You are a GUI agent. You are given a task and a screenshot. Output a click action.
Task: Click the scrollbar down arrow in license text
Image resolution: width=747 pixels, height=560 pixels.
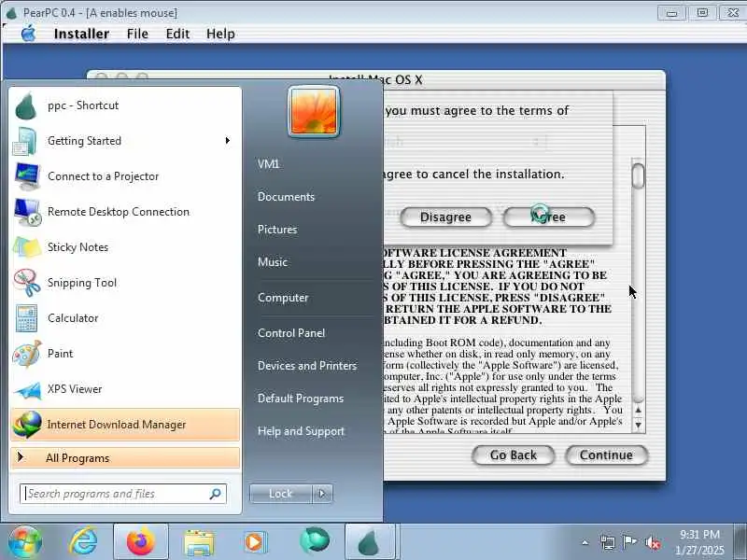pos(639,425)
